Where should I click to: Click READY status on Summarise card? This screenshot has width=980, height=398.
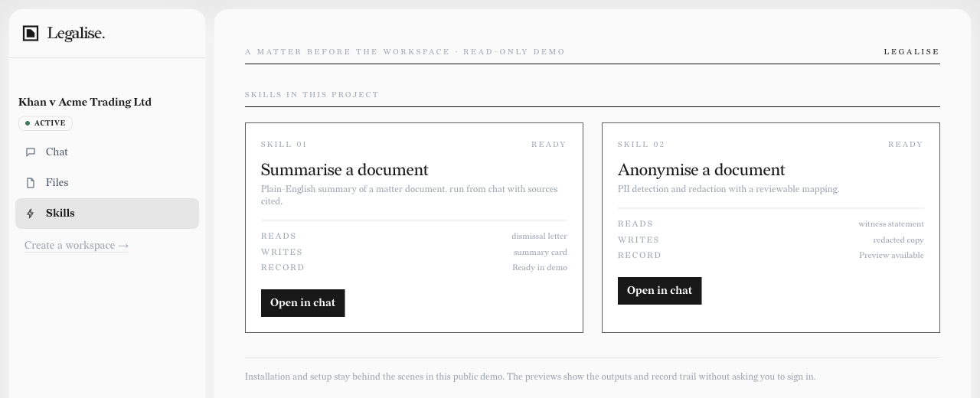tap(549, 145)
